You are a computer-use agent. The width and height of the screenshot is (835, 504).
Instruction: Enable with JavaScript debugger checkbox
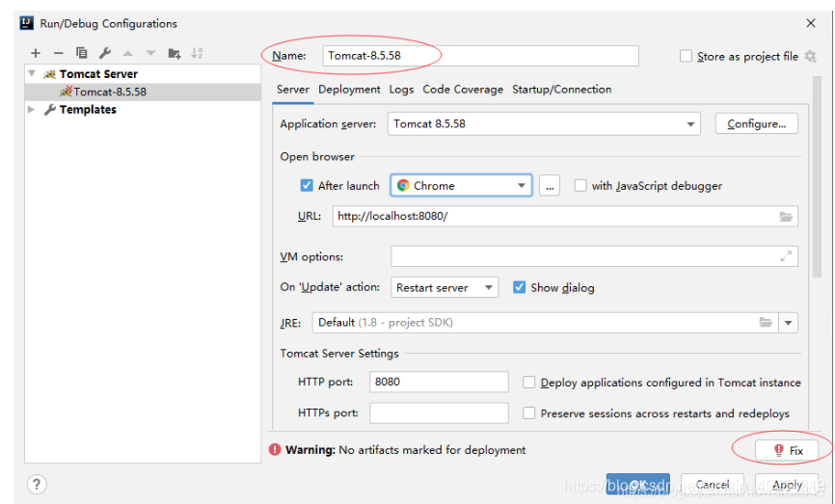click(580, 185)
